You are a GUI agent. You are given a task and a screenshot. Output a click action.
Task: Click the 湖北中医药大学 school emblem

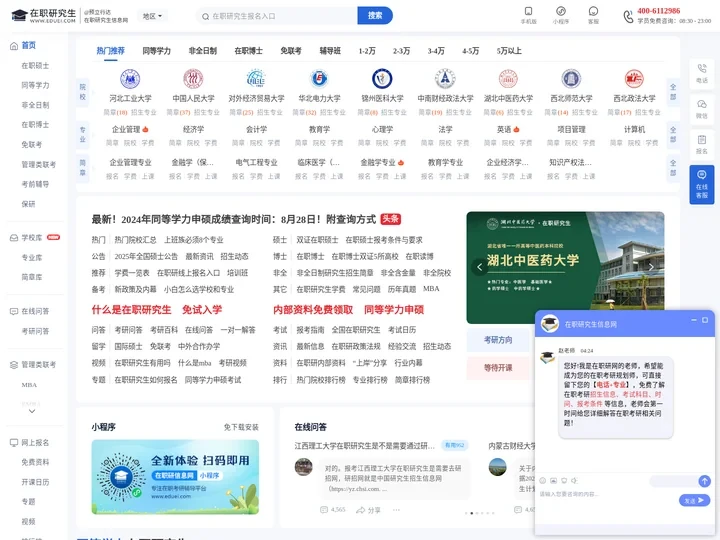click(508, 79)
